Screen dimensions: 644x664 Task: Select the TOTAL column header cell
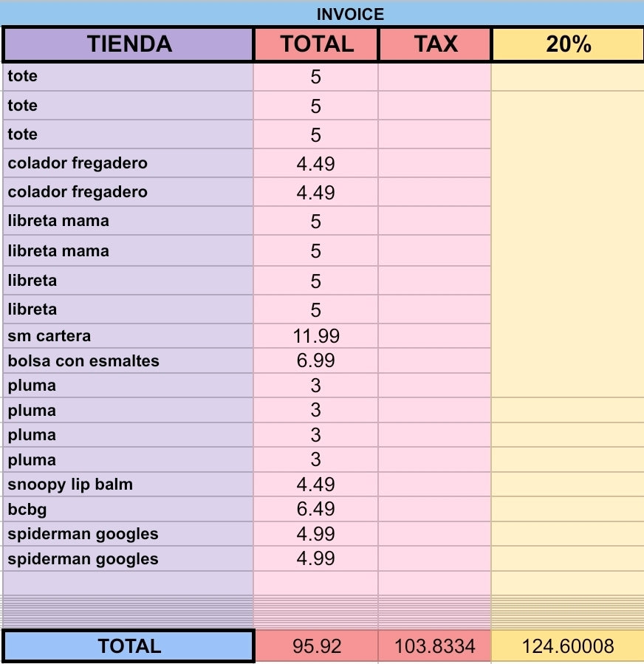click(x=316, y=44)
